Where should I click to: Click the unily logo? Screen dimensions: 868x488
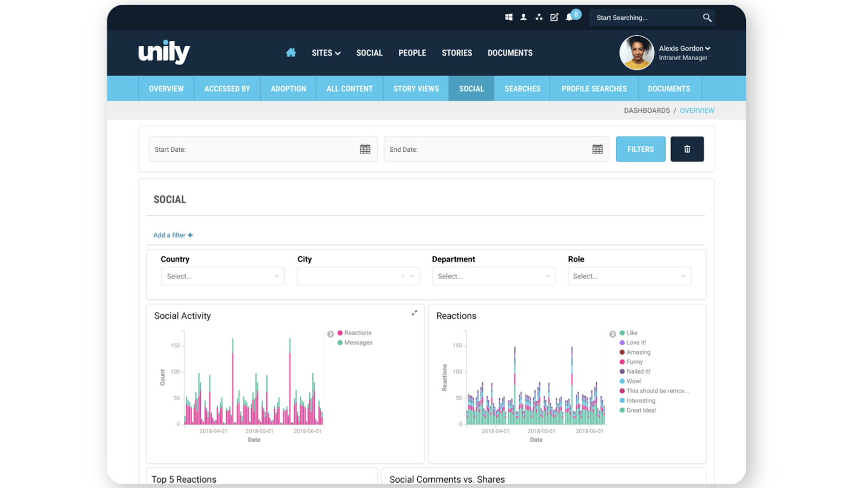[x=164, y=53]
